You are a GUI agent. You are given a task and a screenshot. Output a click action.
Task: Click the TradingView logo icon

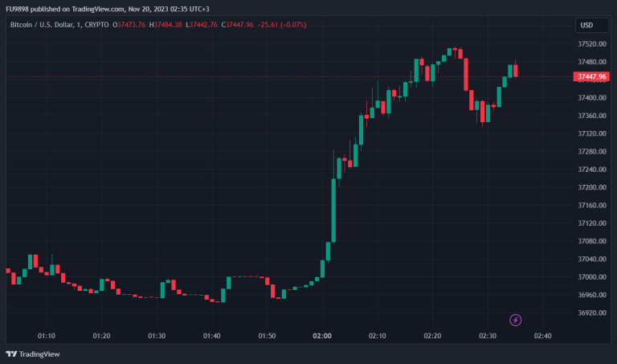pyautogui.click(x=11, y=354)
